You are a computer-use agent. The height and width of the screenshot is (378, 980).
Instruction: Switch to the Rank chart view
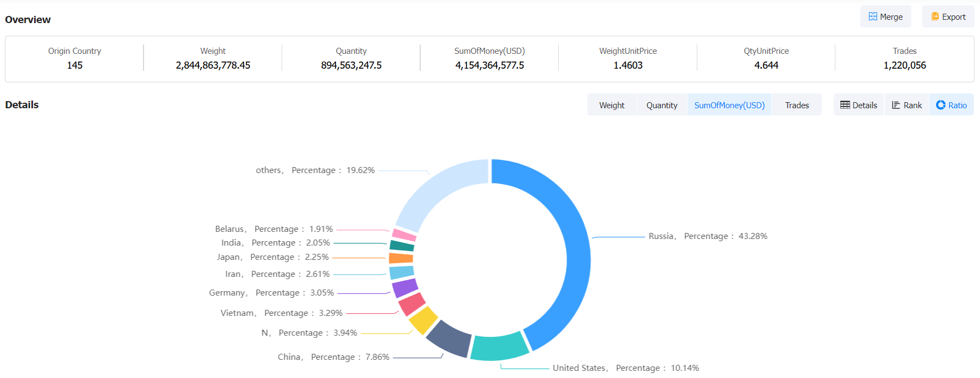(907, 105)
